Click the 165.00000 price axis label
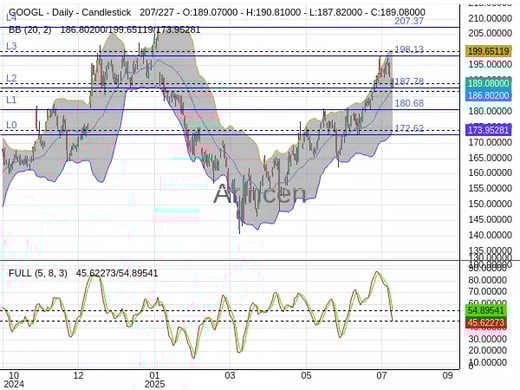Image resolution: width=520 pixels, height=390 pixels. tap(490, 158)
